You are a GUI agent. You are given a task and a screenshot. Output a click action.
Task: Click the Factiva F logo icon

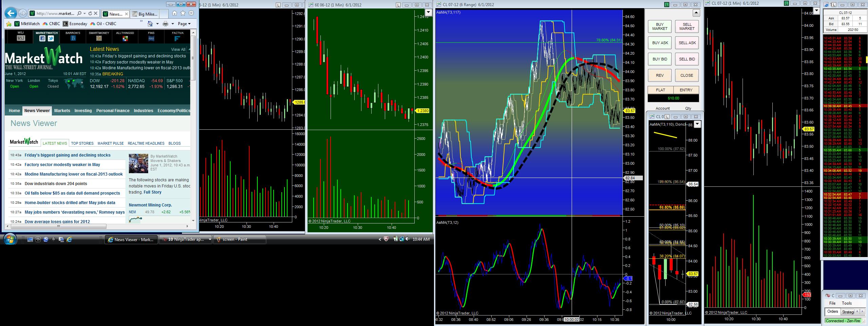(177, 38)
